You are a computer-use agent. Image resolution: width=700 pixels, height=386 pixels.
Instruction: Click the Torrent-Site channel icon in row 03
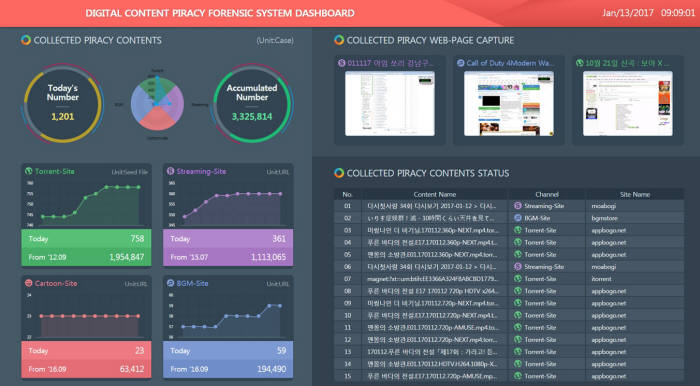pyautogui.click(x=518, y=230)
